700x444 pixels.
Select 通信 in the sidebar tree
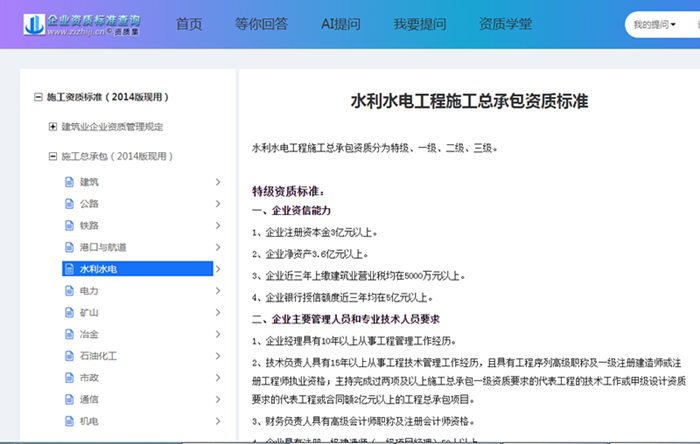click(x=89, y=399)
